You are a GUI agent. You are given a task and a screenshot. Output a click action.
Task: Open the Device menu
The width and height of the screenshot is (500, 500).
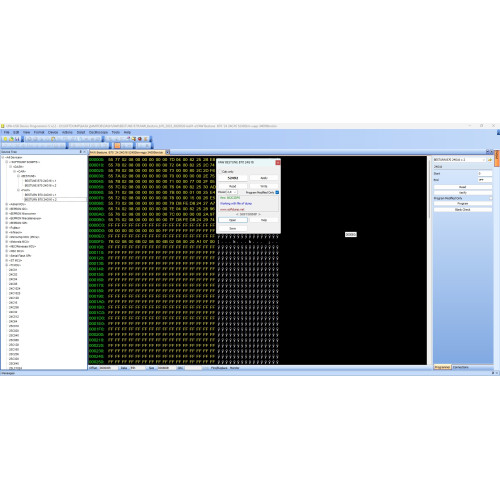[53, 132]
